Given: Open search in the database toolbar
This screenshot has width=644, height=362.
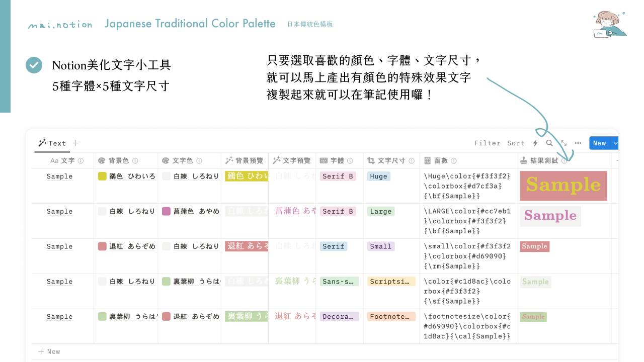Looking at the screenshot, I should [x=549, y=143].
